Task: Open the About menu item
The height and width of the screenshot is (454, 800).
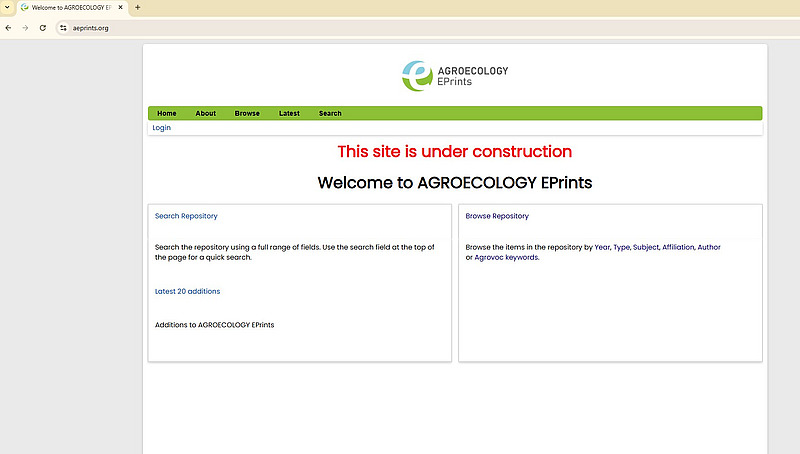Action: tap(205, 113)
